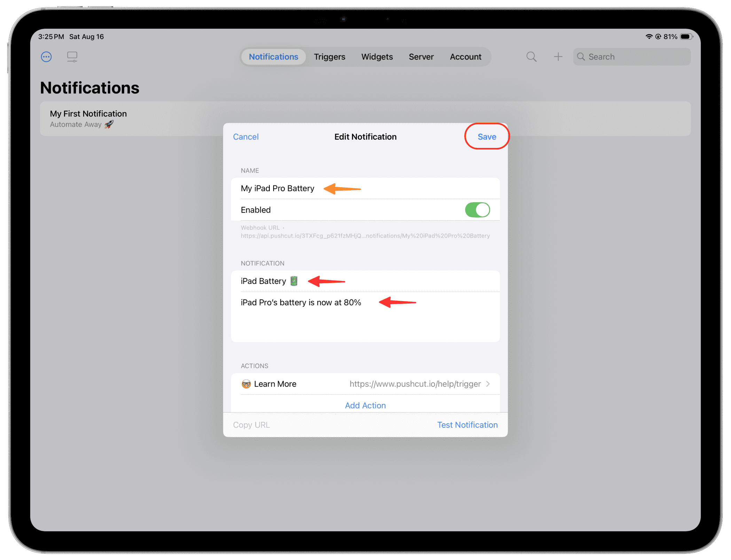Click the Webhook URL text
This screenshot has height=560, width=731.
pos(365,232)
